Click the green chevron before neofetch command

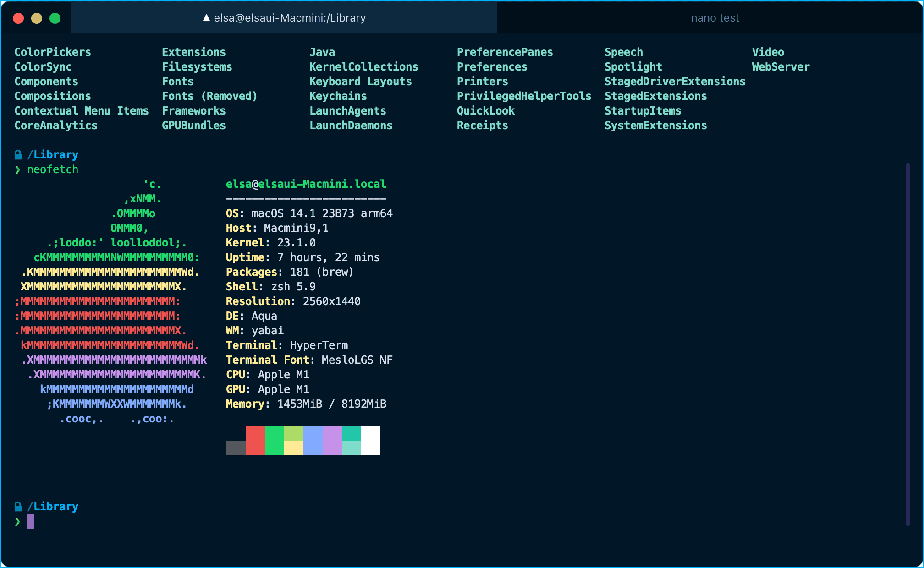17,170
